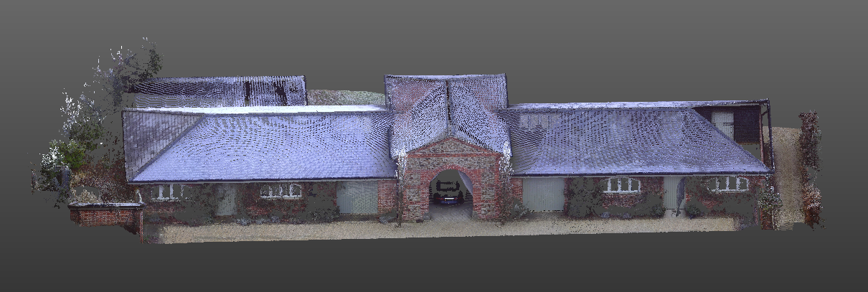Click the window between the left doors
The height and width of the screenshot is (292, 868).
pyautogui.click(x=280, y=191)
